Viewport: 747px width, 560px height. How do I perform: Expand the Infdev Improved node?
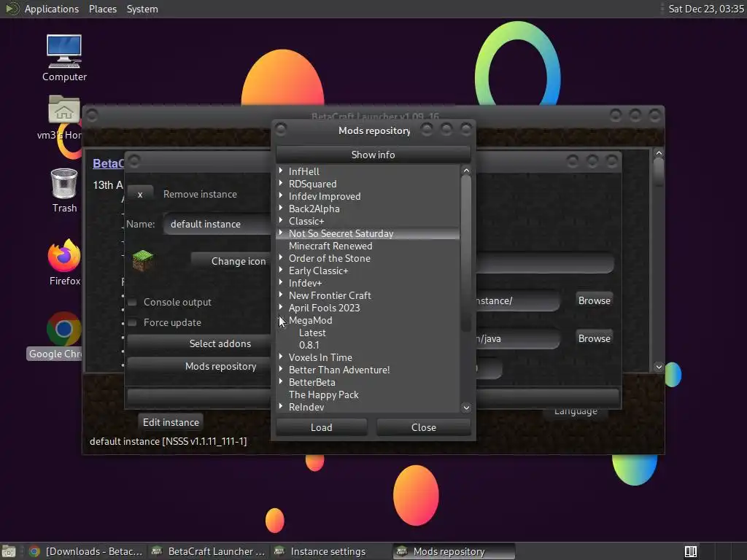click(281, 195)
